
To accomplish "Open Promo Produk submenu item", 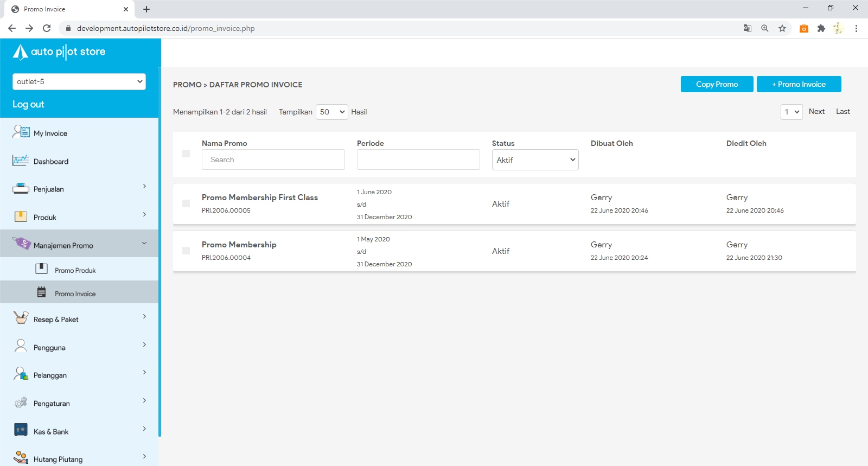I will pos(75,270).
